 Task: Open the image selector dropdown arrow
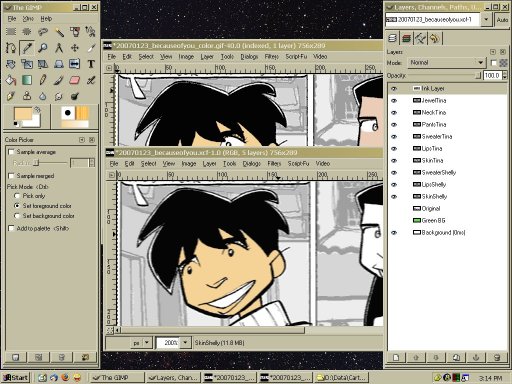(486, 20)
